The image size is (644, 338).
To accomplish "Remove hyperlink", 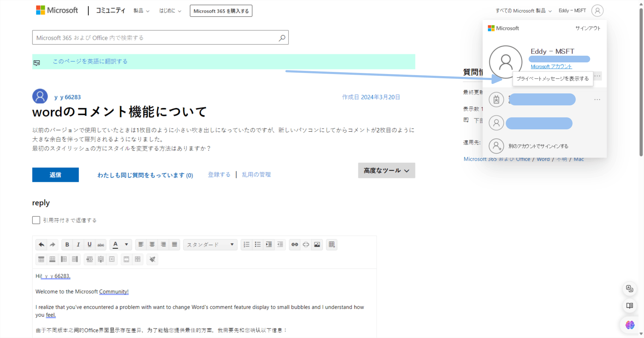I will (x=306, y=245).
